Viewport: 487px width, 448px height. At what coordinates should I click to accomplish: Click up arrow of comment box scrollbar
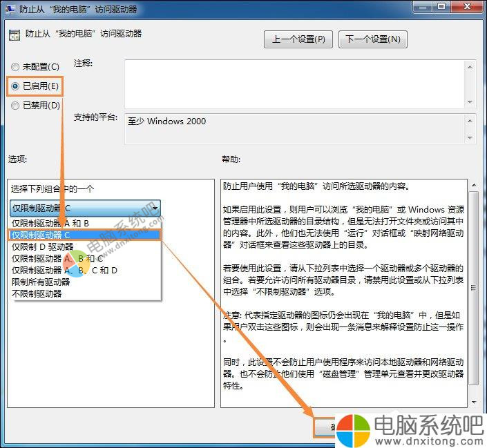470,67
